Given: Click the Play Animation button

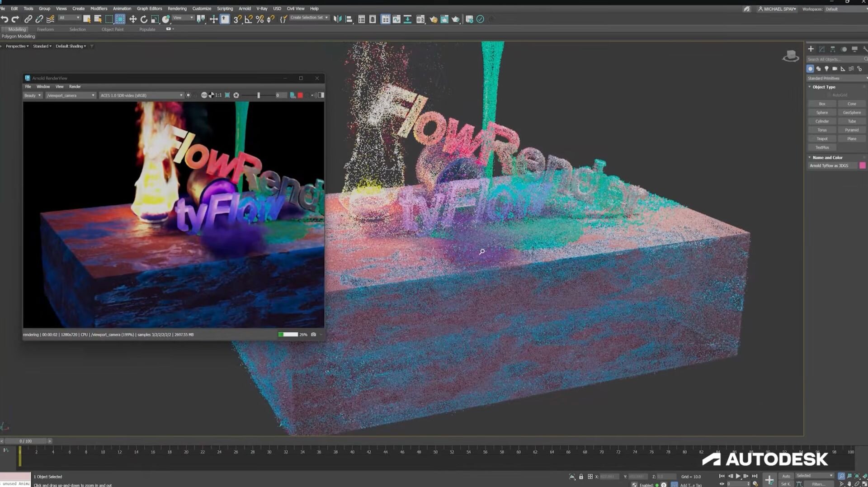Looking at the screenshot, I should 738,476.
